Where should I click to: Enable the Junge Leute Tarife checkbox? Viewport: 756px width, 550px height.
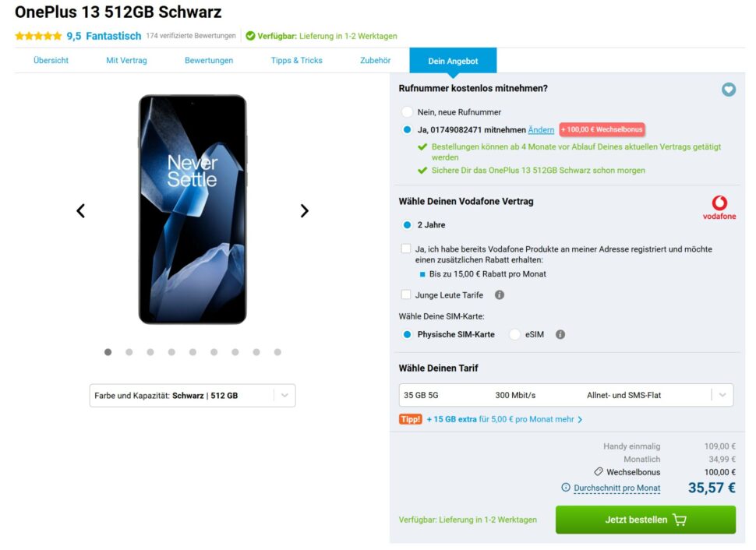point(405,295)
